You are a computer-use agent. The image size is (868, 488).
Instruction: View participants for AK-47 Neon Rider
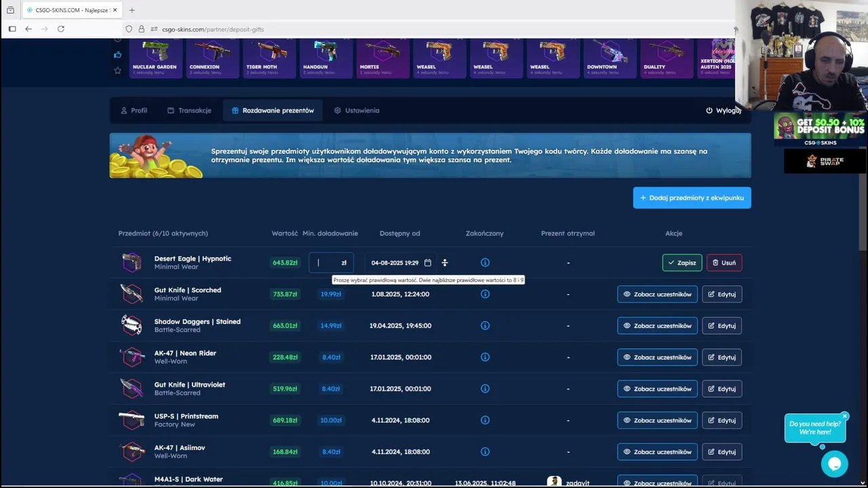pyautogui.click(x=657, y=357)
